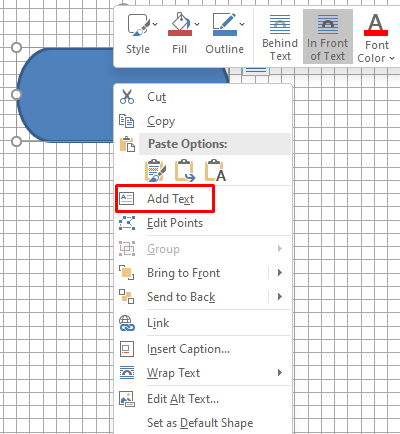The width and height of the screenshot is (400, 434).
Task: Click the Link chain icon
Action: click(x=127, y=323)
